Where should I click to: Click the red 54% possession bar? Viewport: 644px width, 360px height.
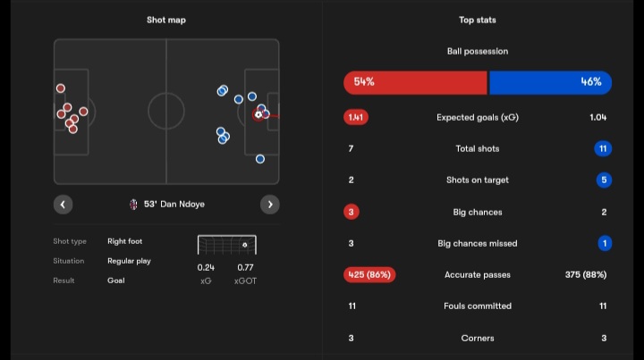(416, 82)
